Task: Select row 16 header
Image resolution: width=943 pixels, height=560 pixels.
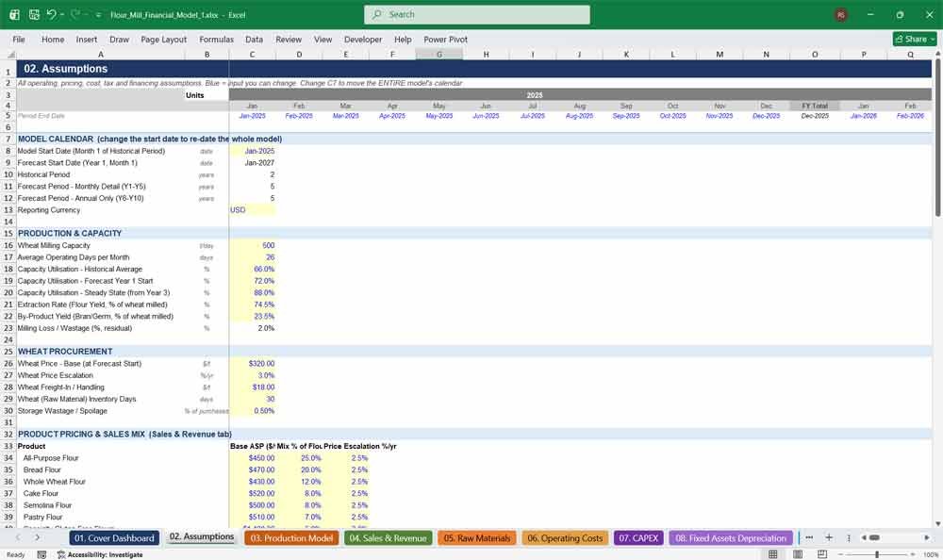Action: [8, 245]
